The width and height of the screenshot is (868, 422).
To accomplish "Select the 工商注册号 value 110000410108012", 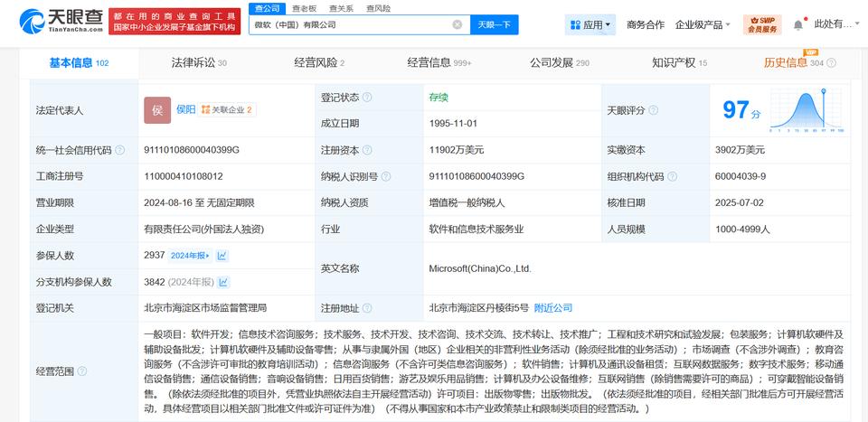I will pyautogui.click(x=184, y=176).
